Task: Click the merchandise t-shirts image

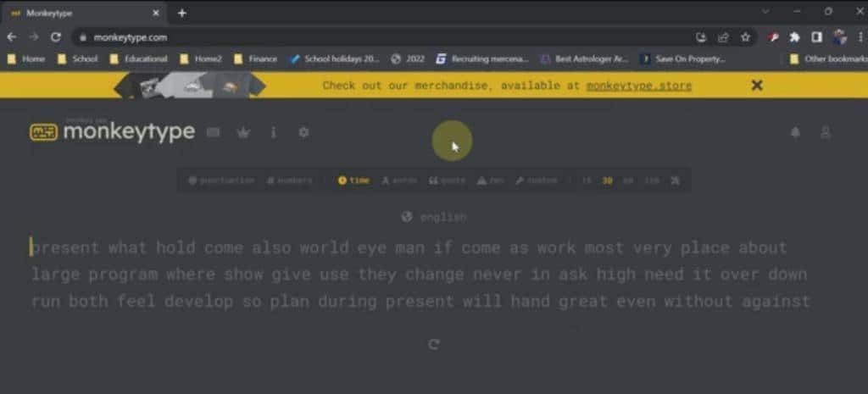Action: pos(190,86)
